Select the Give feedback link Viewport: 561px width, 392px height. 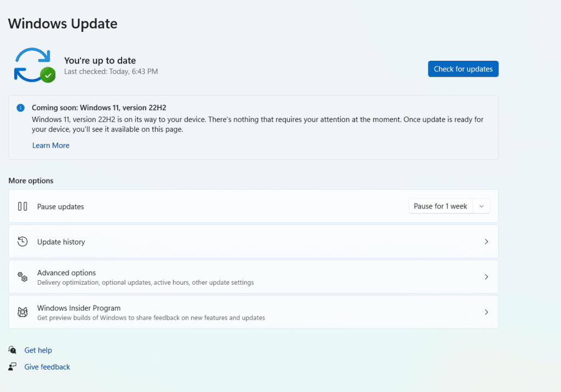click(x=47, y=367)
